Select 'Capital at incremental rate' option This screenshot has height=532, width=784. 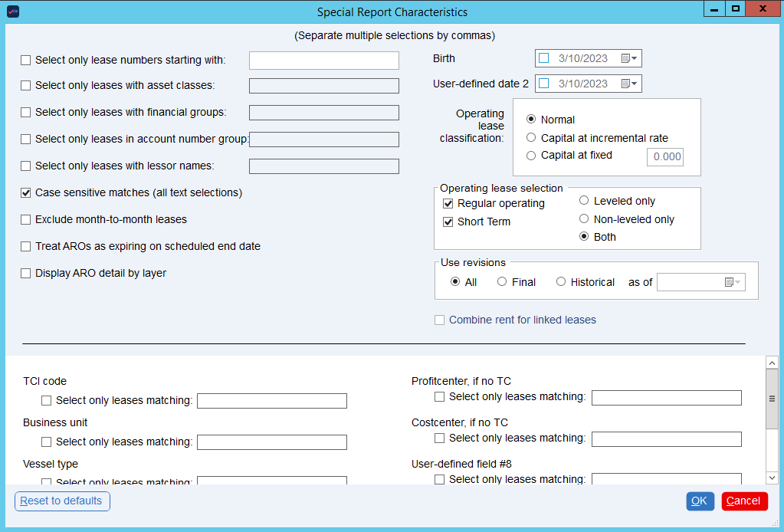[x=531, y=137]
